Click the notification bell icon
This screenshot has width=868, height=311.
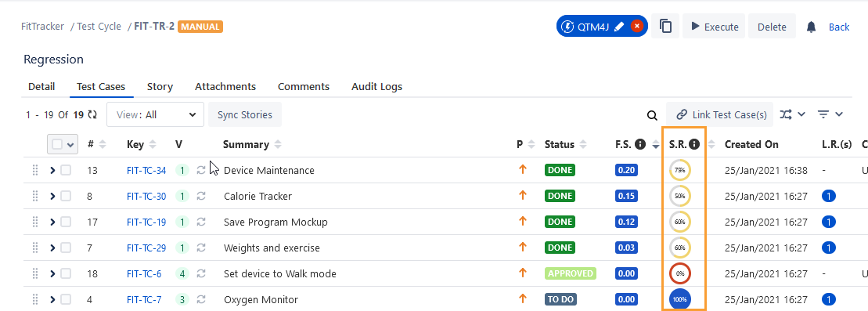tap(812, 27)
